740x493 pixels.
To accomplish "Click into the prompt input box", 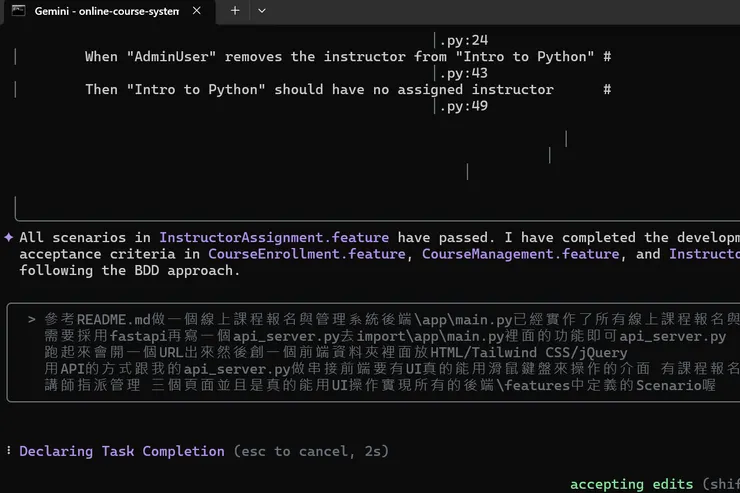I will pos(373,352).
